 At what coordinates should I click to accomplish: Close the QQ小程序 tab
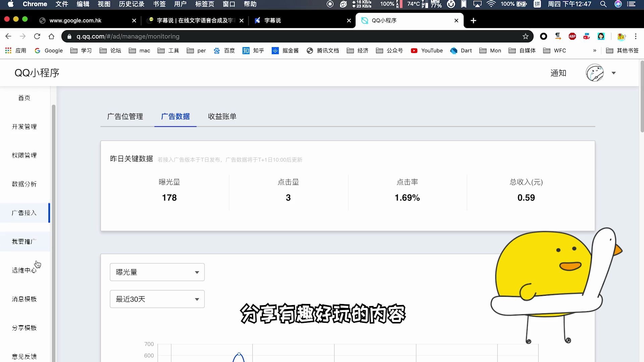point(456,20)
